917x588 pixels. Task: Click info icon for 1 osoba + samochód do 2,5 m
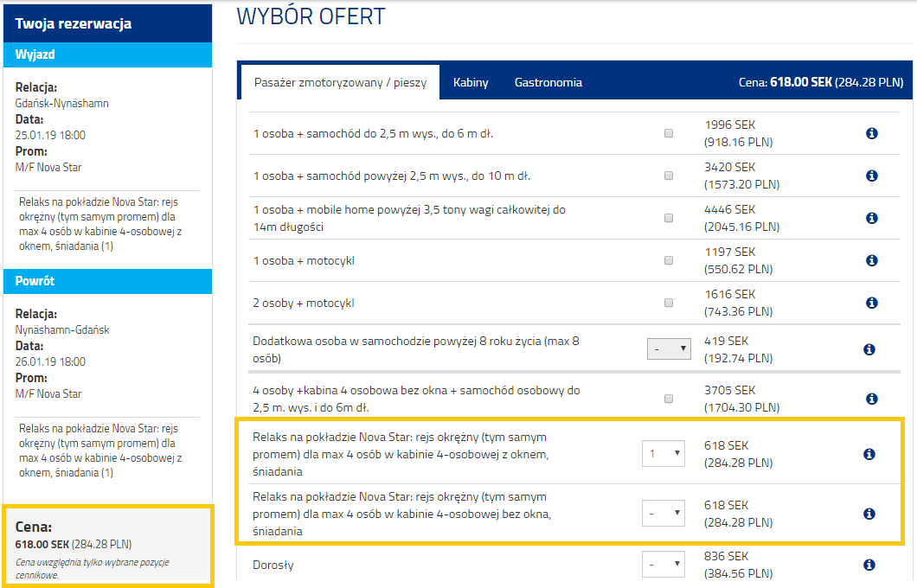tap(871, 133)
